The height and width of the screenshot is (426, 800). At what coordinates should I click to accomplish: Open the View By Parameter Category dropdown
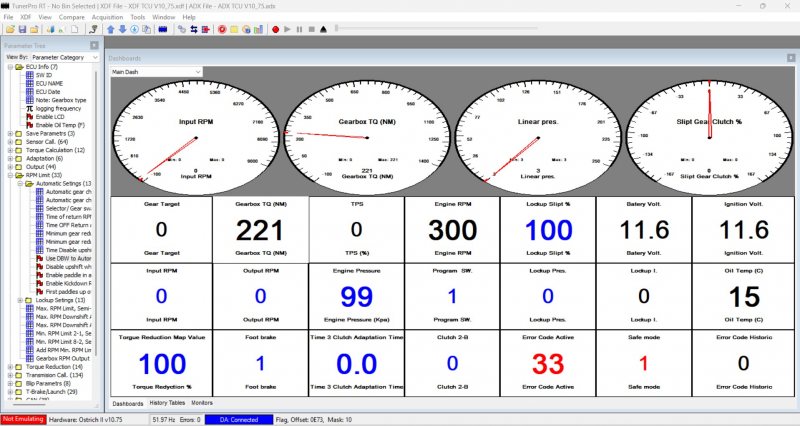[x=60, y=57]
